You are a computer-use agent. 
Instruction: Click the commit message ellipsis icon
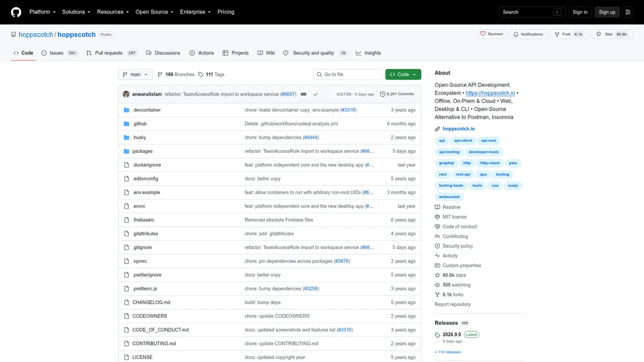[x=303, y=94]
